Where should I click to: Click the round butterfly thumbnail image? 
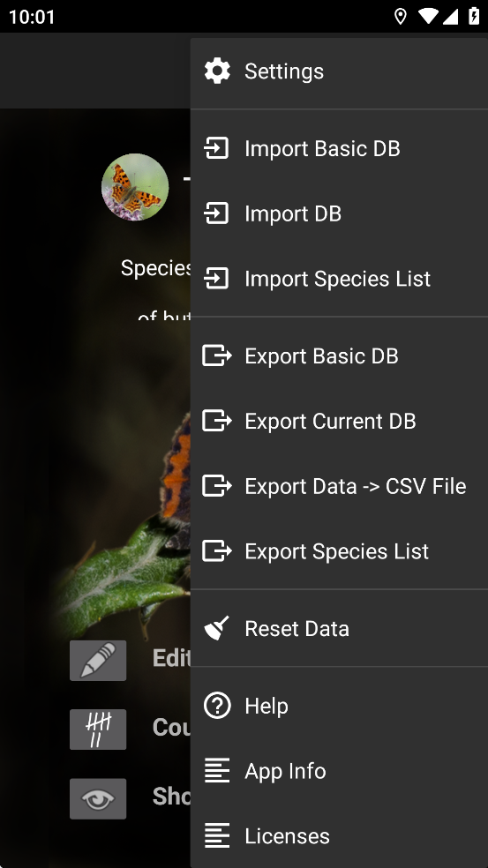coord(135,187)
